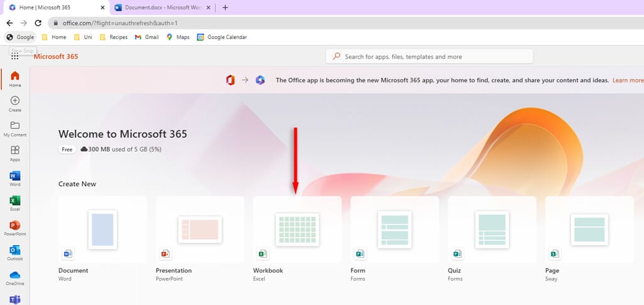
Task: Click the 'Create New' heading
Action: 77,184
